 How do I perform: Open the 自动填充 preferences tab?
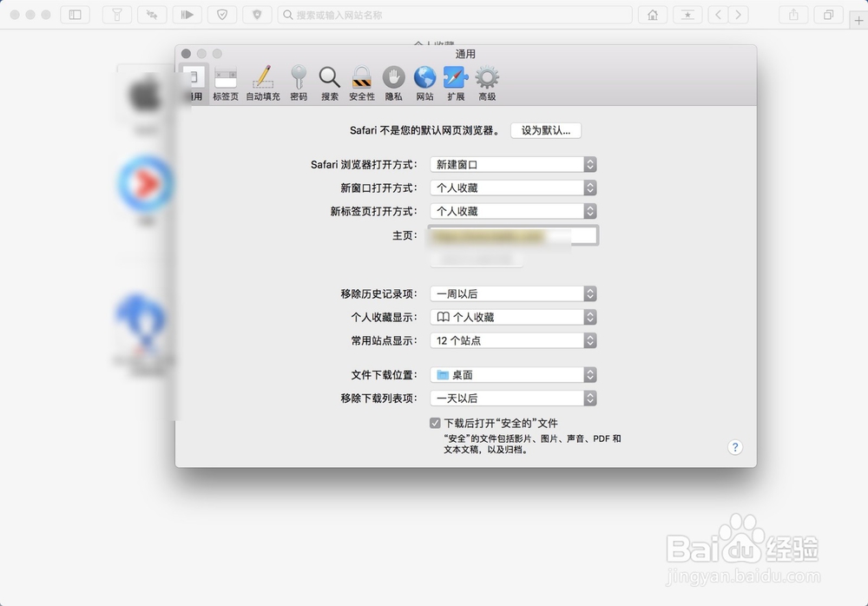click(263, 83)
